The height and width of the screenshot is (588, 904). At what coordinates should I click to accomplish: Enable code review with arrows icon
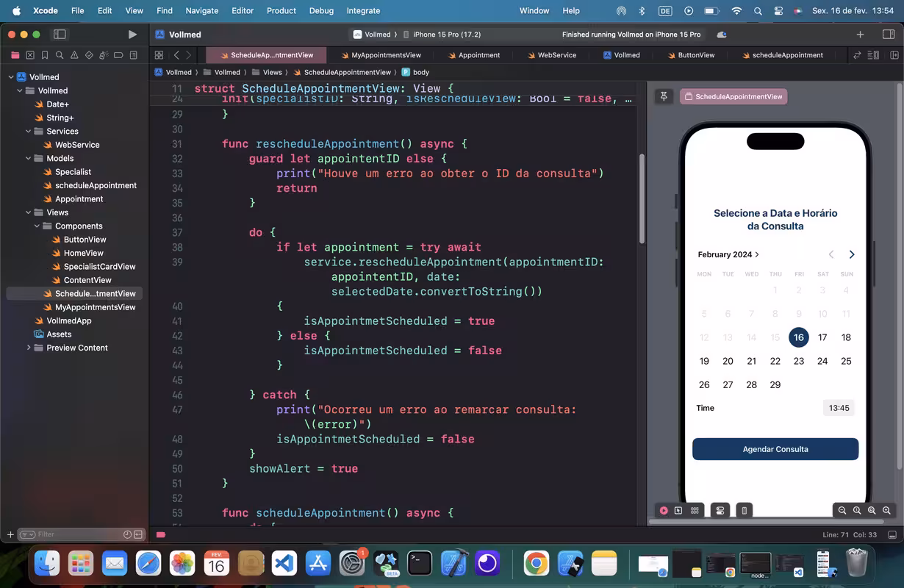pos(857,55)
